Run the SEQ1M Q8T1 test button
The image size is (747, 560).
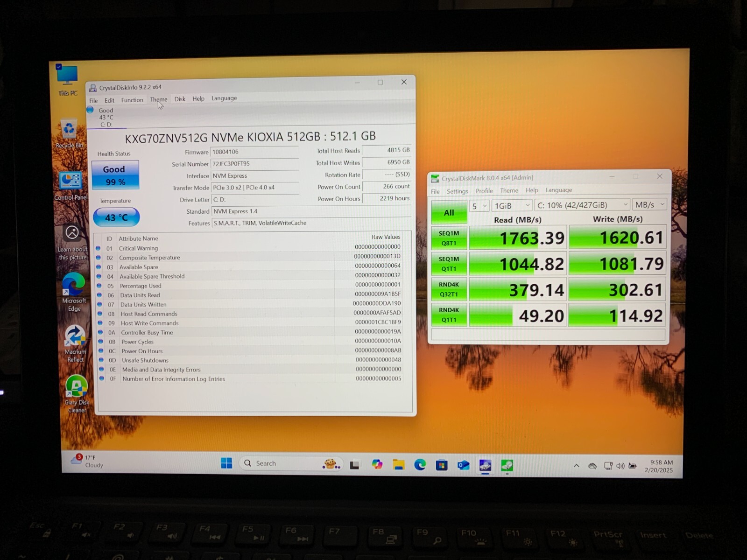[449, 238]
